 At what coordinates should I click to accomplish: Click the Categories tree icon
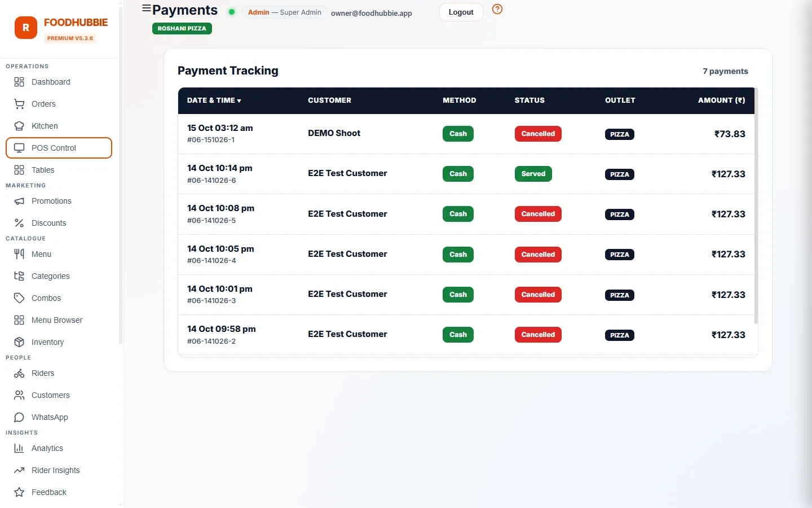click(x=19, y=276)
